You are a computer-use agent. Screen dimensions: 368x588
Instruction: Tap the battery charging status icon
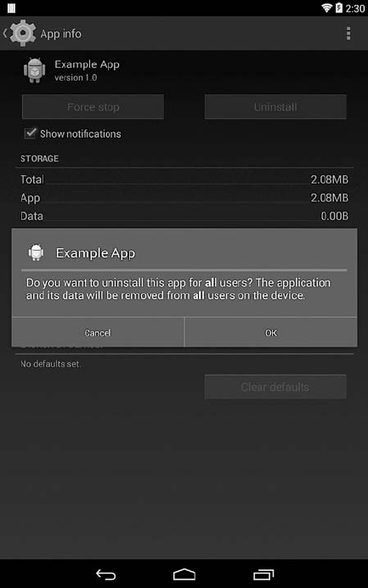tap(339, 8)
